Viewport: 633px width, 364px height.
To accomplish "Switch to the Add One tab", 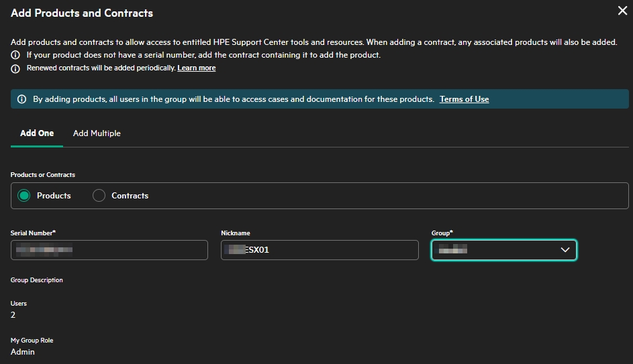I will [37, 133].
